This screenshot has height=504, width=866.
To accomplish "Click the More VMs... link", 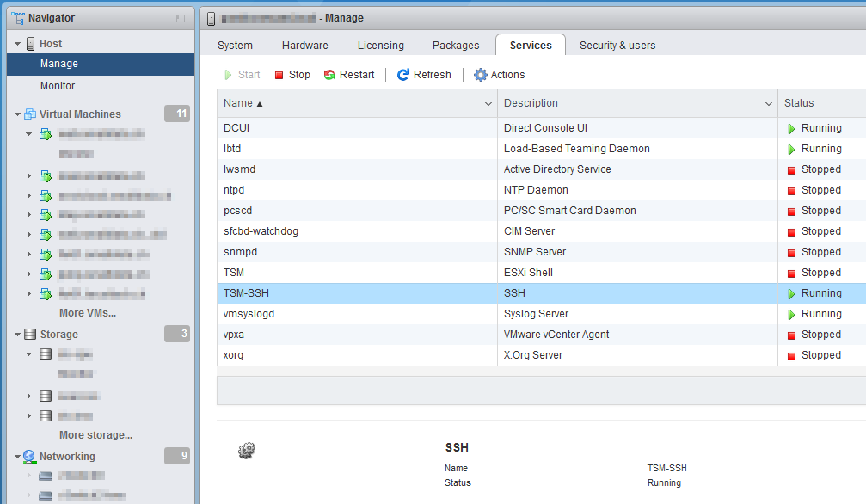I will pyautogui.click(x=88, y=313).
